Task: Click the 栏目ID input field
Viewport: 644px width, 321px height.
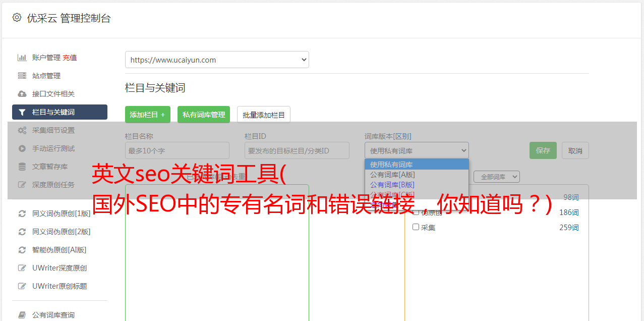Action: [x=297, y=150]
